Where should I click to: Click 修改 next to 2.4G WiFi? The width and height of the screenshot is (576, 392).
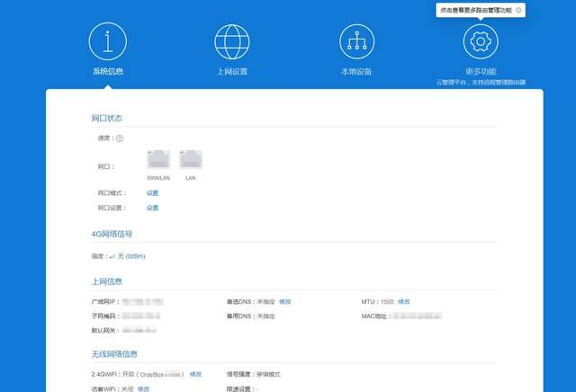click(x=195, y=373)
